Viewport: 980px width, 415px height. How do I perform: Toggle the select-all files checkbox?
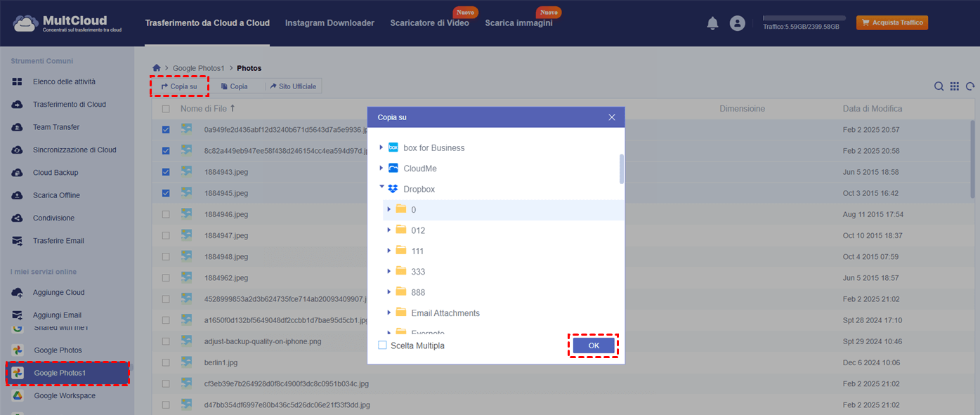(x=166, y=109)
